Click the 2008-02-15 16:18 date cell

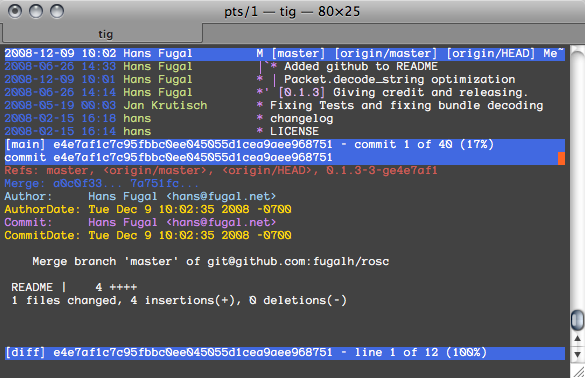point(60,119)
